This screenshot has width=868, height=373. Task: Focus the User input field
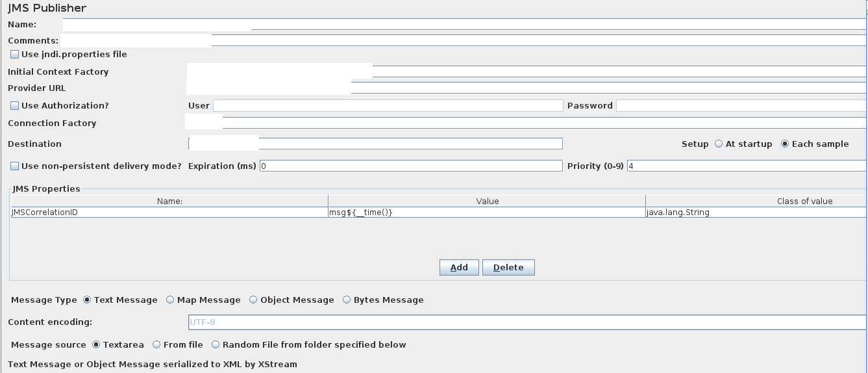tap(388, 106)
